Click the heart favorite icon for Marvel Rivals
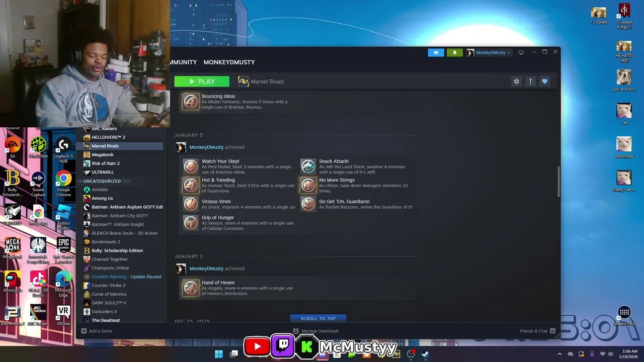 [x=544, y=81]
